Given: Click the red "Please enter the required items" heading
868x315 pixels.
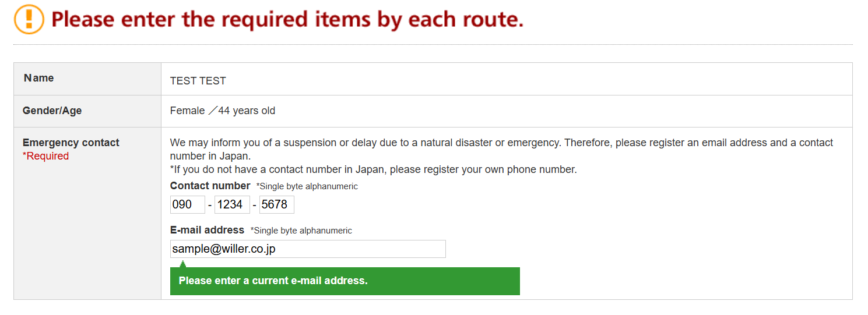Looking at the screenshot, I should [287, 20].
